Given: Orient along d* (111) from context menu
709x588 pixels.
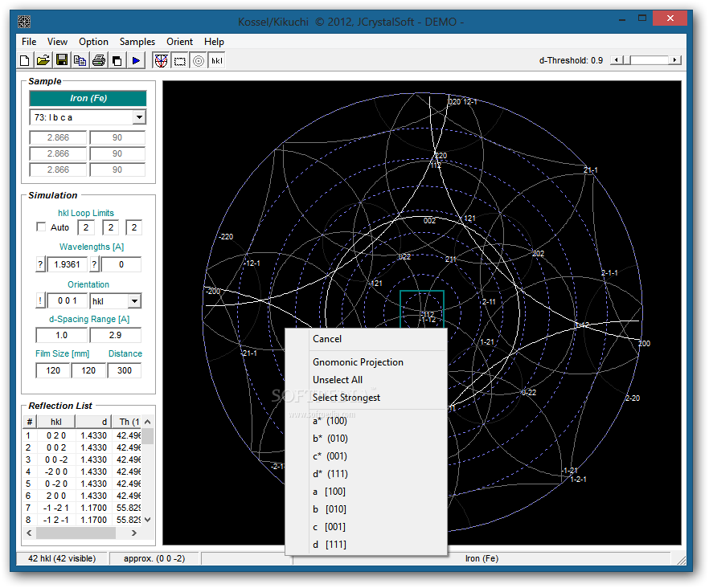Looking at the screenshot, I should click(367, 474).
